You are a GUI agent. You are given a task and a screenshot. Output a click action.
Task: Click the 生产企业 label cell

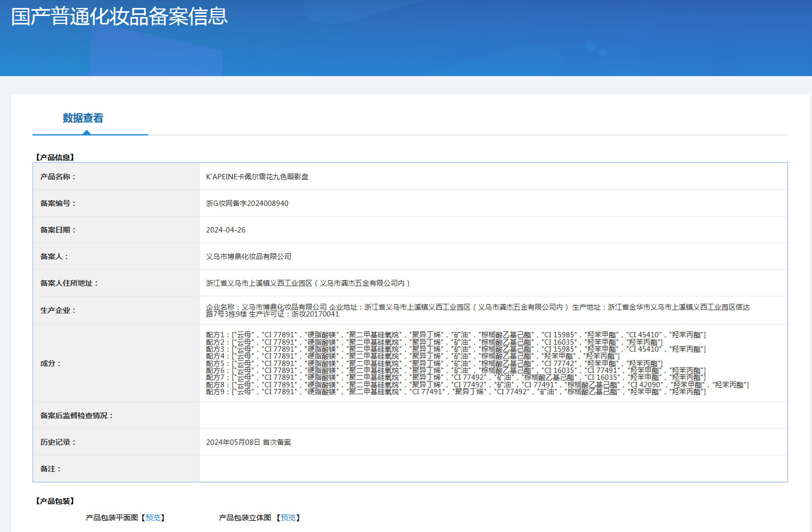click(x=116, y=310)
